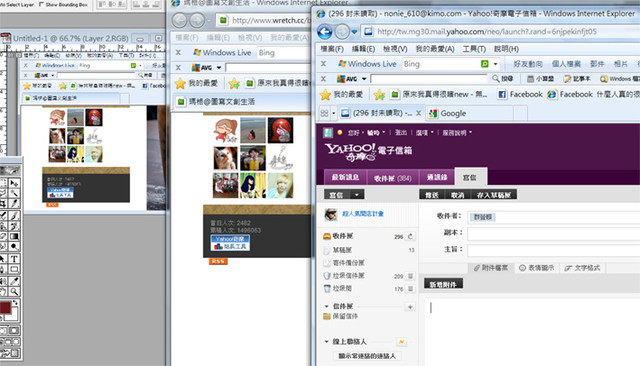Open AVG toolbar dropdown in Yahoo window

(364, 78)
